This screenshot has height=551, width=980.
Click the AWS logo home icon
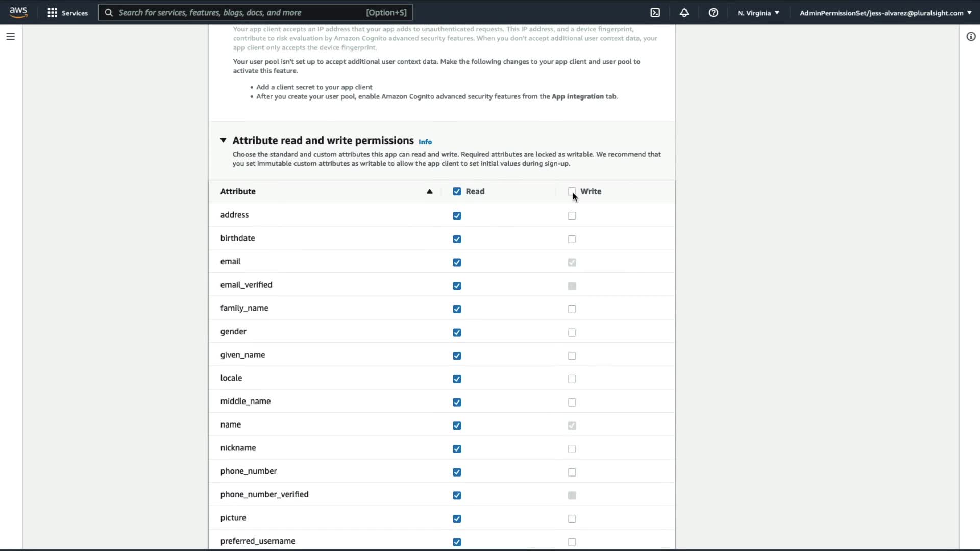(18, 12)
